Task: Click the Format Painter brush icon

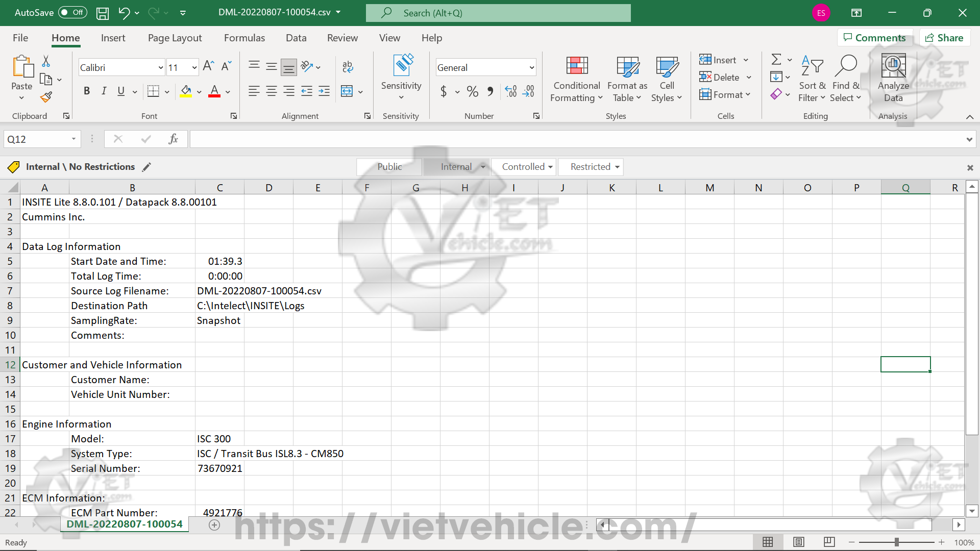Action: pyautogui.click(x=46, y=97)
